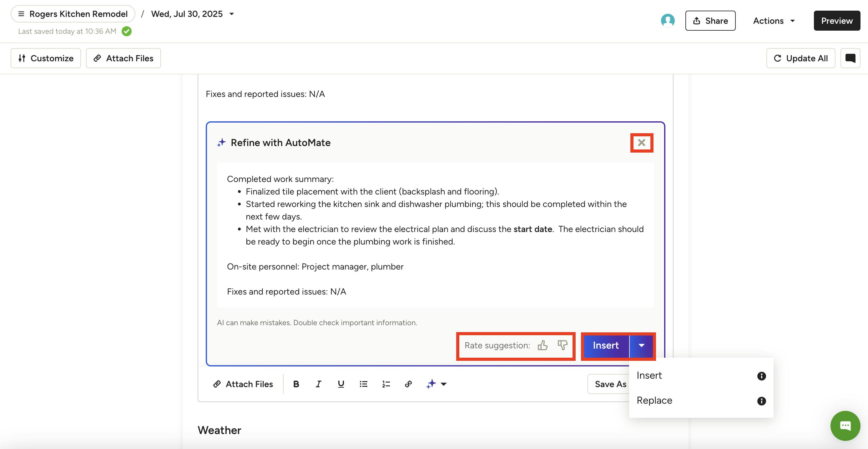Image resolution: width=868 pixels, height=449 pixels.
Task: Choose Replace from the insert menu
Action: 654,401
